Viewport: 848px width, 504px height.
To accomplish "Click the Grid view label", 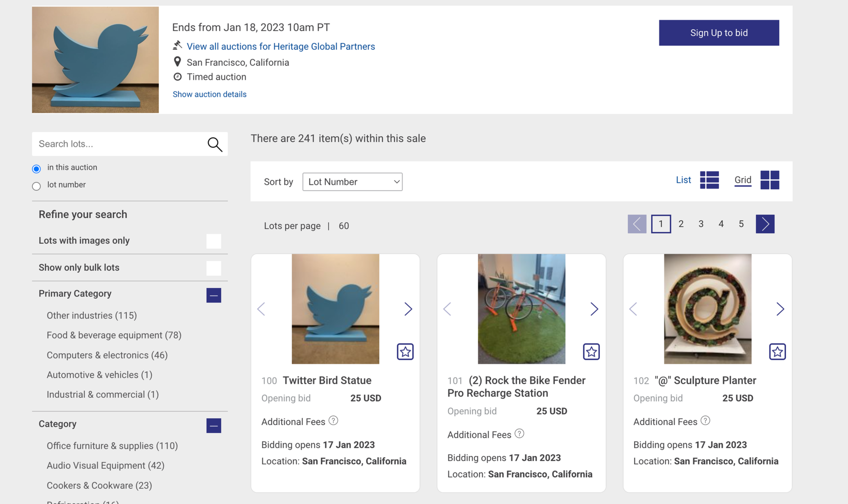I will pos(743,180).
